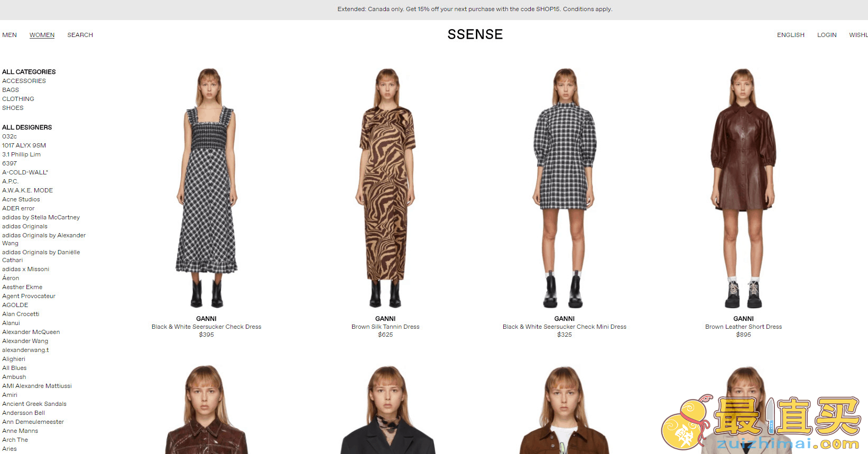868x454 pixels.
Task: Filter by SHOES category
Action: [13, 108]
